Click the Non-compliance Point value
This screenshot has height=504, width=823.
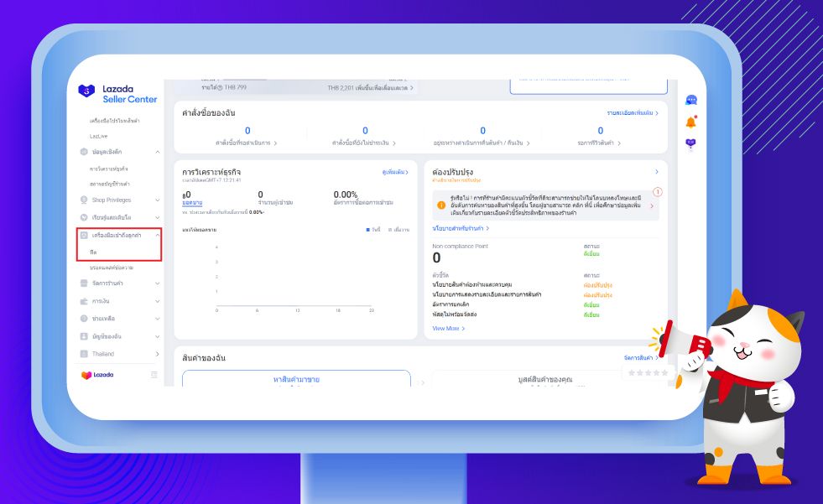pos(437,258)
